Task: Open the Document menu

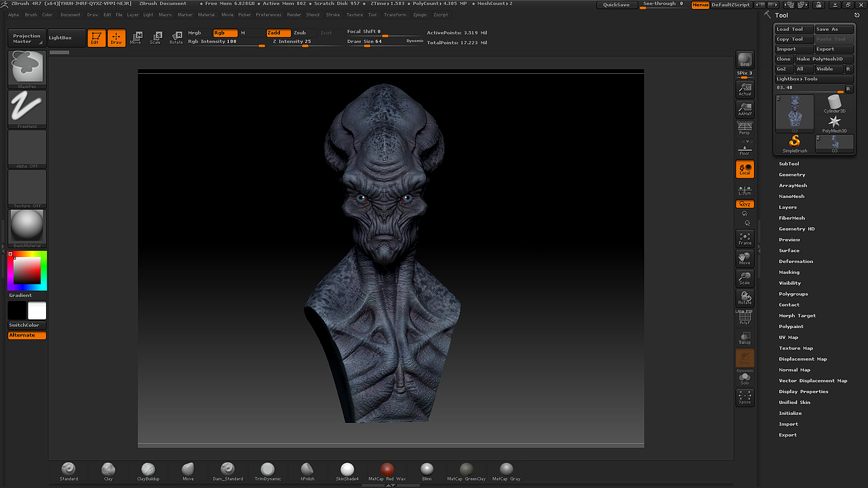Action: pos(71,14)
